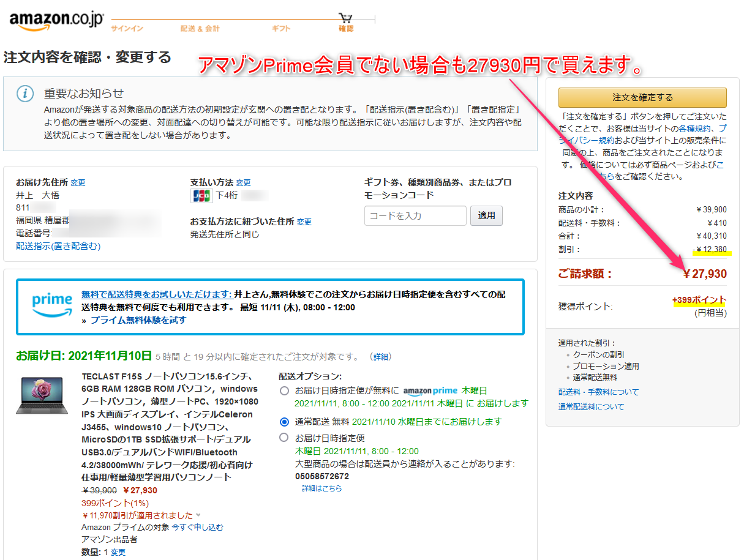Focus the コードを入力 promo code field
Viewport: 744px width, 560px height.
pyautogui.click(x=415, y=215)
